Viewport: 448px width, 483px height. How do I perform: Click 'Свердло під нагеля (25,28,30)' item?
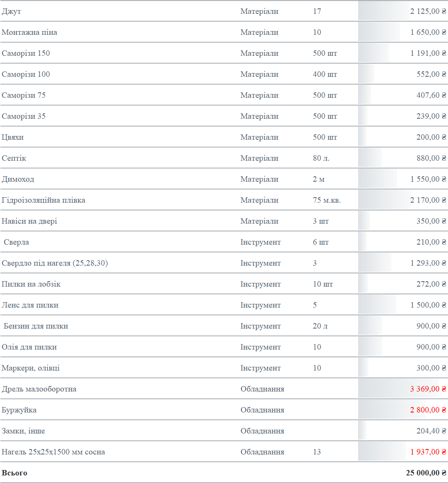click(55, 263)
